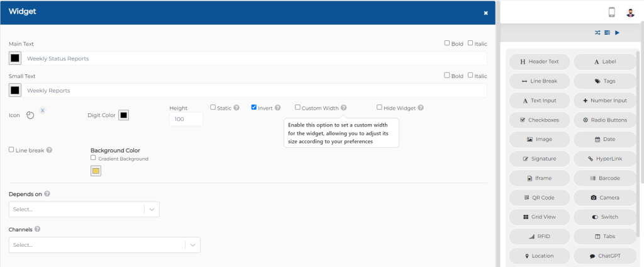Uncheck the Invert checkbox
Viewport: 644px width, 267px height.
254,108
